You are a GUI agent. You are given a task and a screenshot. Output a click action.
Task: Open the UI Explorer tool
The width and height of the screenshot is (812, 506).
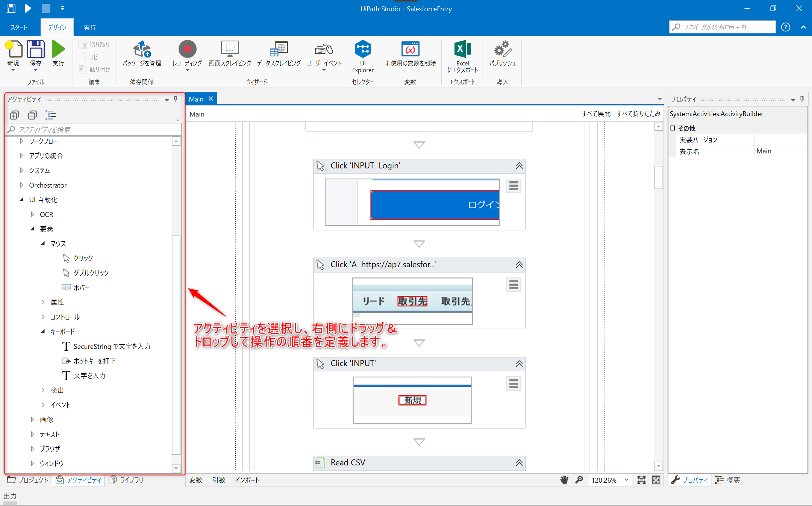(363, 56)
